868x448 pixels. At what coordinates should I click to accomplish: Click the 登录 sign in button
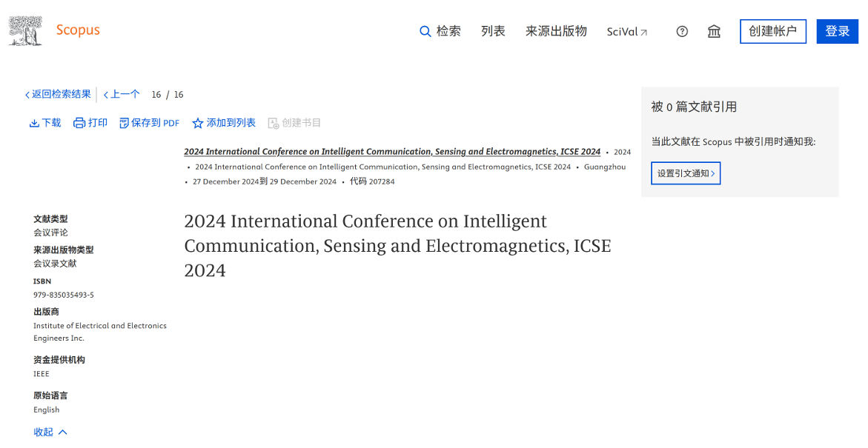click(837, 32)
